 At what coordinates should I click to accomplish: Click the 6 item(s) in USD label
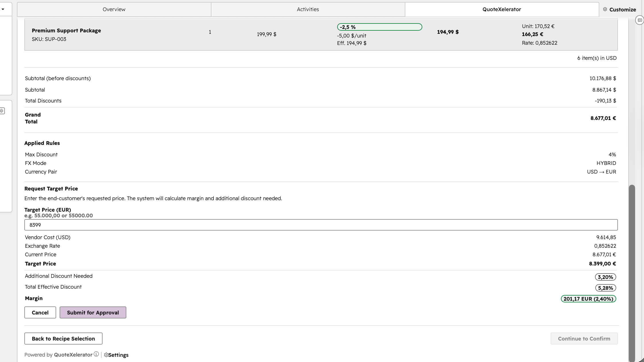(x=597, y=58)
